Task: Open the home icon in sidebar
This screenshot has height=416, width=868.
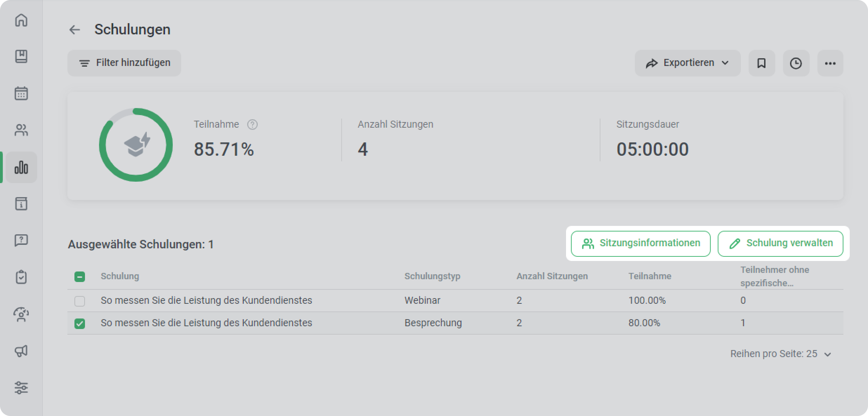Action: (x=21, y=20)
